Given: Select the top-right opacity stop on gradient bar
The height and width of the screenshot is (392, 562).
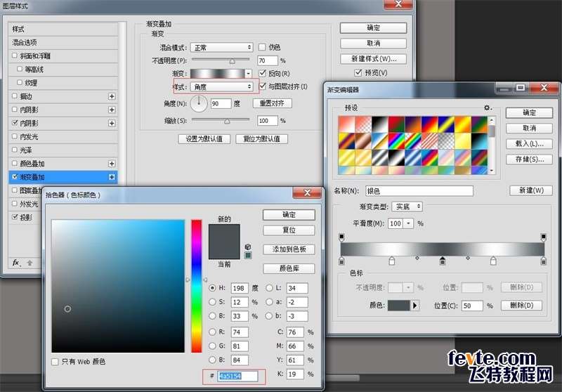Looking at the screenshot, I should coord(543,237).
